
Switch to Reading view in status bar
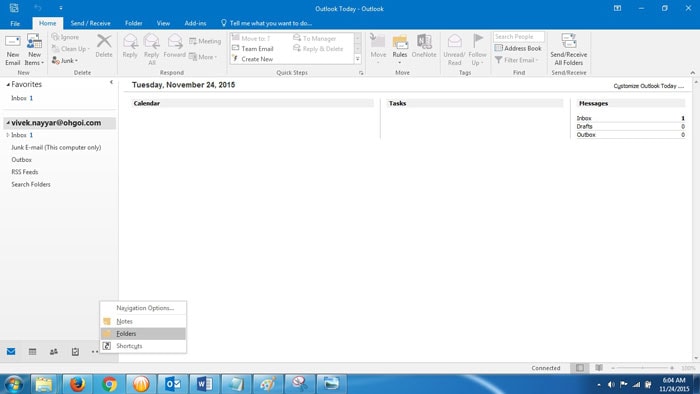[x=599, y=368]
